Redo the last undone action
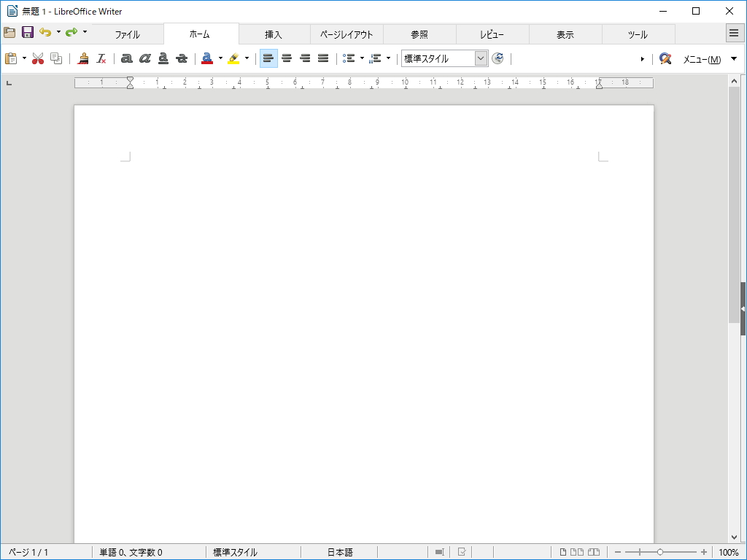The width and height of the screenshot is (747, 560). click(x=71, y=32)
